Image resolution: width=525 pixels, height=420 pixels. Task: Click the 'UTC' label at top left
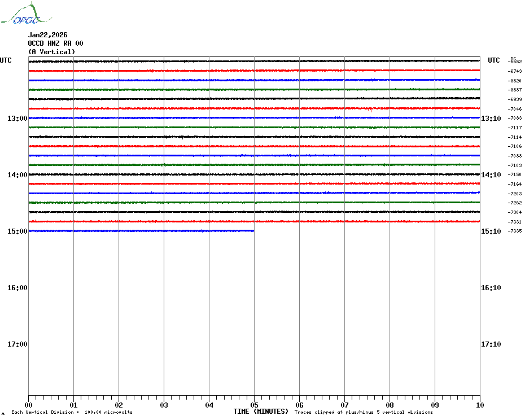6,60
